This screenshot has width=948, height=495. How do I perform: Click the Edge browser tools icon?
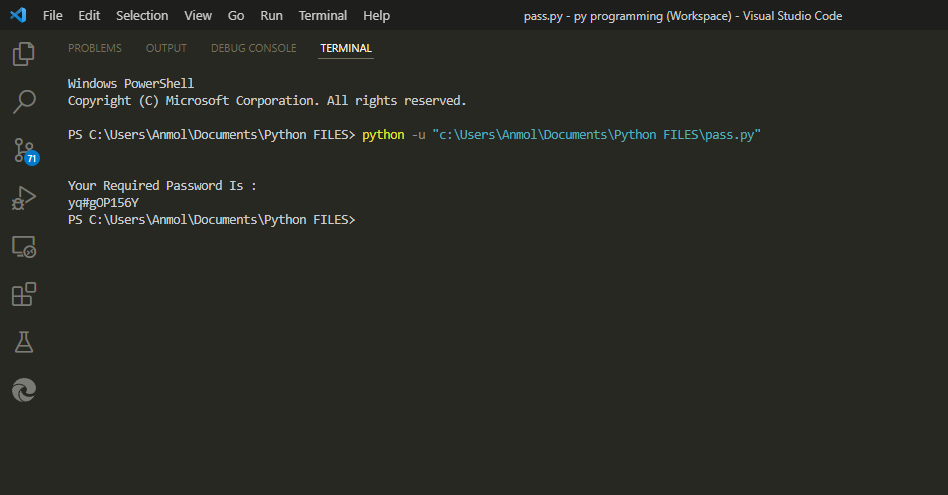pos(23,390)
